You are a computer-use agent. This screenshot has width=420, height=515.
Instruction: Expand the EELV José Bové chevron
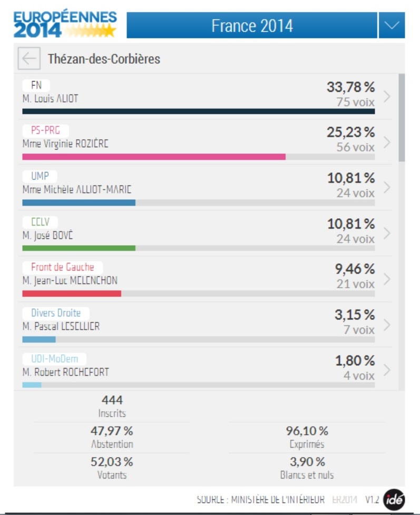pyautogui.click(x=387, y=234)
